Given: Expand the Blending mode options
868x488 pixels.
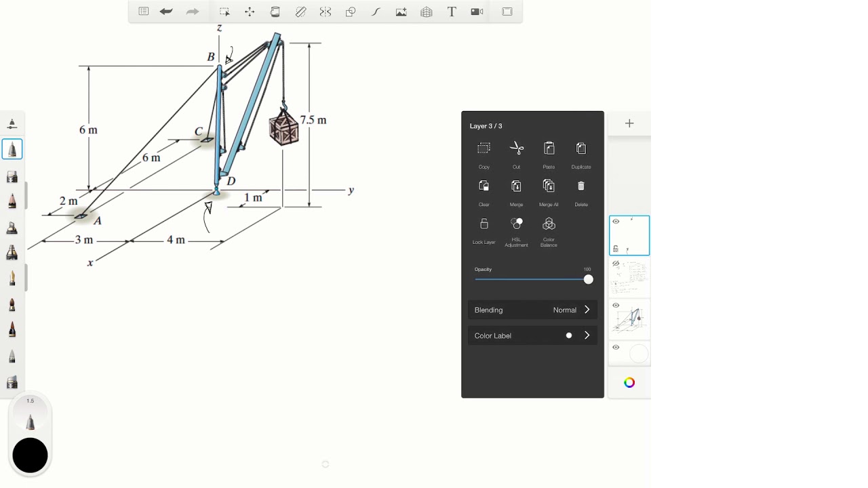Looking at the screenshot, I should [532, 310].
